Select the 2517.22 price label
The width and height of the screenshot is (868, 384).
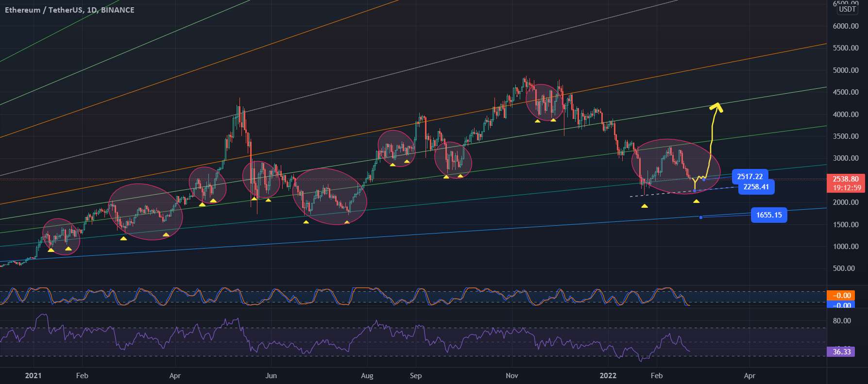750,177
